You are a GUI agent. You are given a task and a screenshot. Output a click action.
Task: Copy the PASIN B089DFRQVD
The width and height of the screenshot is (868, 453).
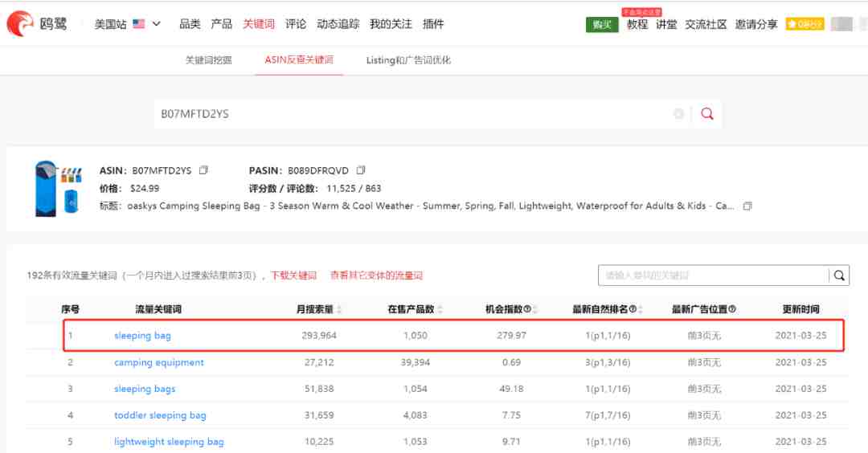(x=361, y=170)
